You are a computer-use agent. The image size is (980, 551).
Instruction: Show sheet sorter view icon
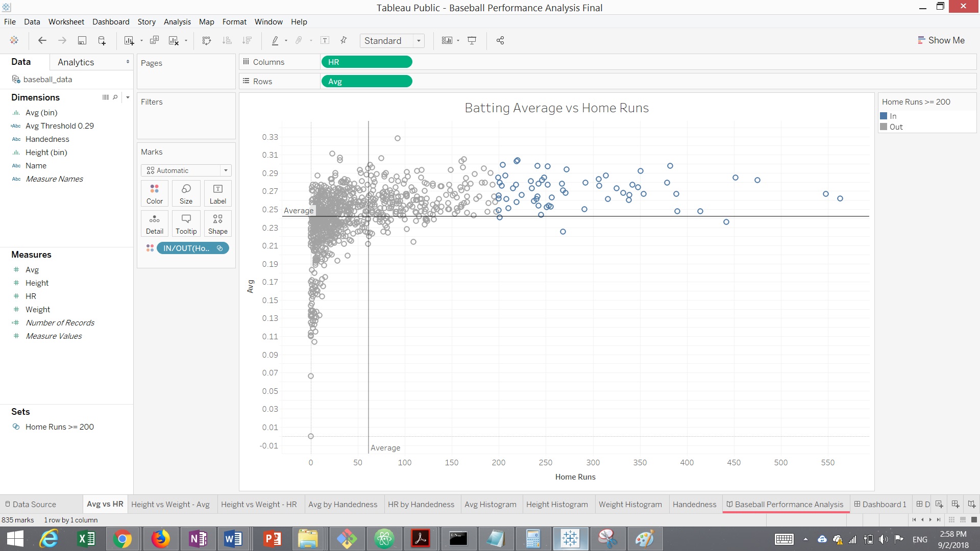click(951, 520)
